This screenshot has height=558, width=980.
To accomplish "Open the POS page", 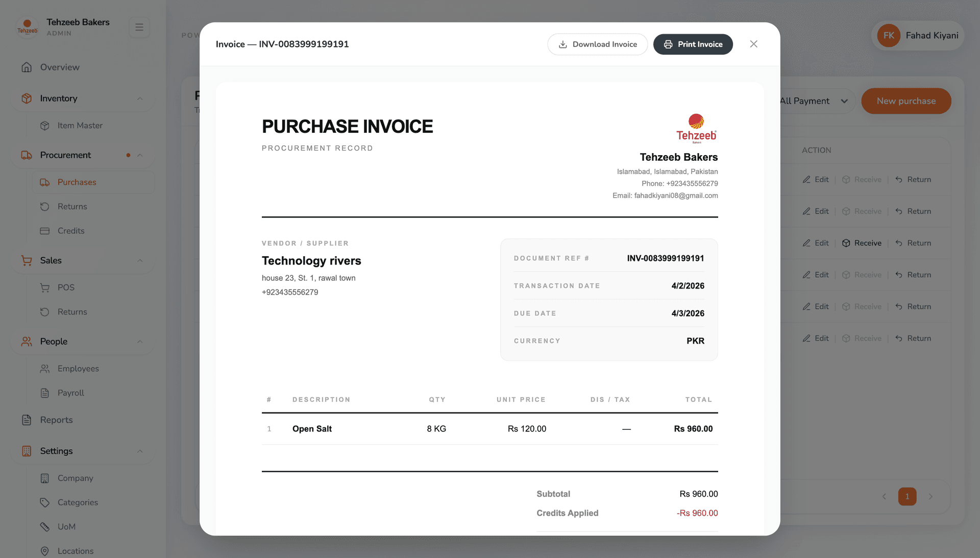I will 66,287.
